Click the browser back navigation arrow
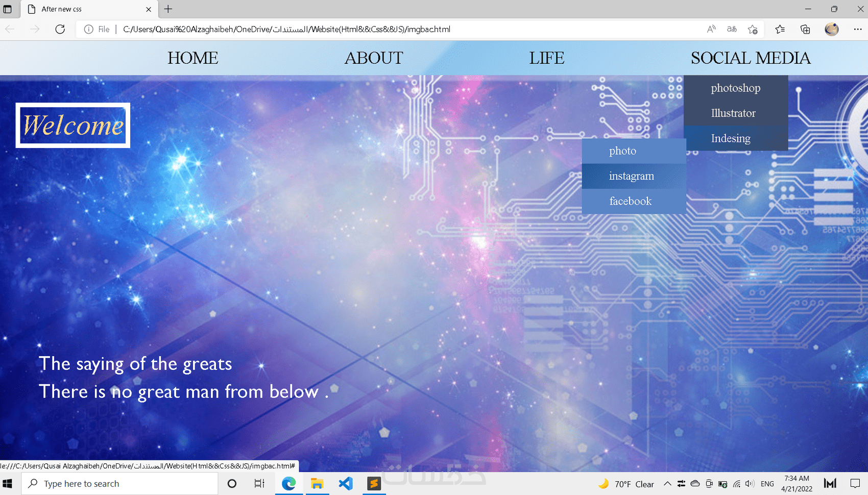Image resolution: width=868 pixels, height=495 pixels. tap(10, 29)
